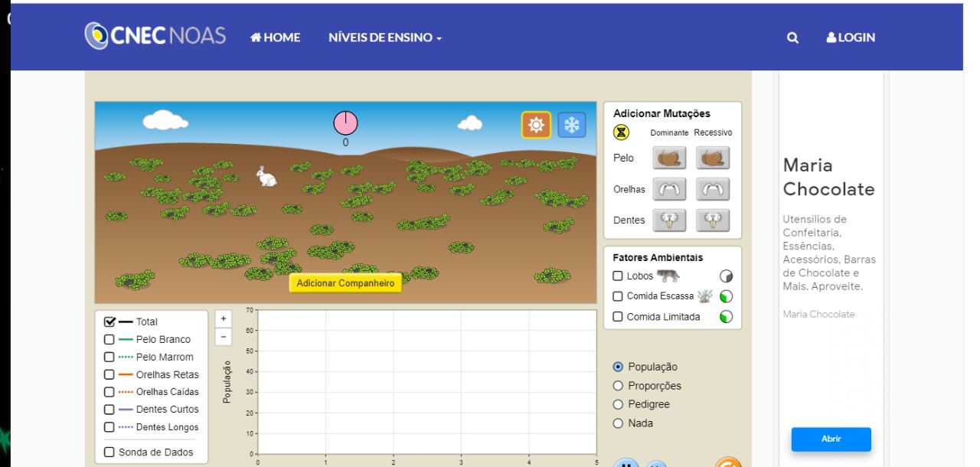Enable the Sonda de Dados checkbox

point(109,452)
